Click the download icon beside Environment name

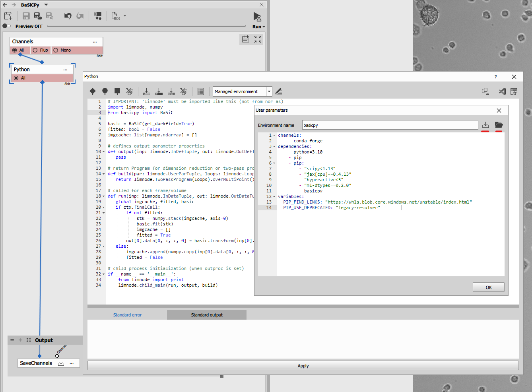pyautogui.click(x=485, y=125)
